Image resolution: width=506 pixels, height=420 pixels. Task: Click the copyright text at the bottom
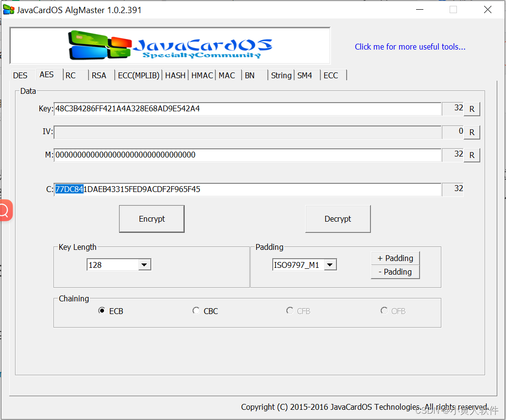coord(365,407)
